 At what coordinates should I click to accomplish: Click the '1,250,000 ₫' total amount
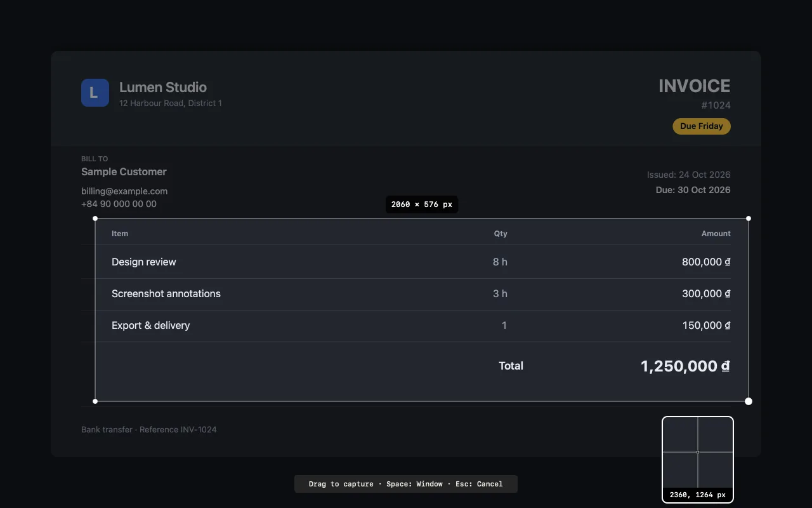(x=685, y=366)
